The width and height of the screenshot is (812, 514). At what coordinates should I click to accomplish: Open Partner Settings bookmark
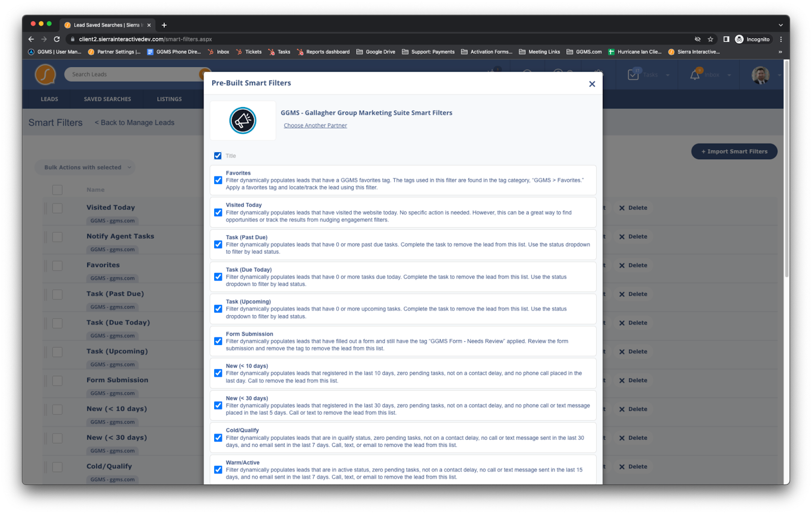pos(115,52)
